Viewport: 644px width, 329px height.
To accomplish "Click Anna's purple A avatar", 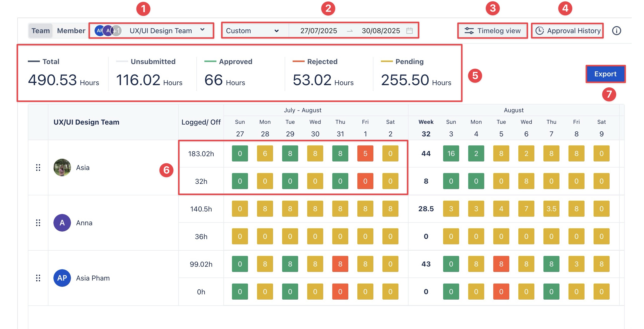I will [x=62, y=223].
